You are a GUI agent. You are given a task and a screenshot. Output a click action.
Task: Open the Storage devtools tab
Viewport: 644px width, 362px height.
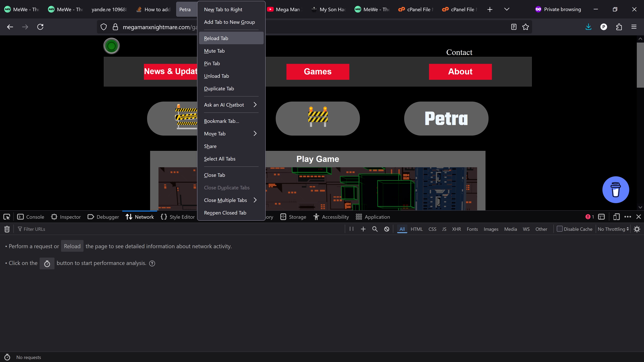(293, 217)
